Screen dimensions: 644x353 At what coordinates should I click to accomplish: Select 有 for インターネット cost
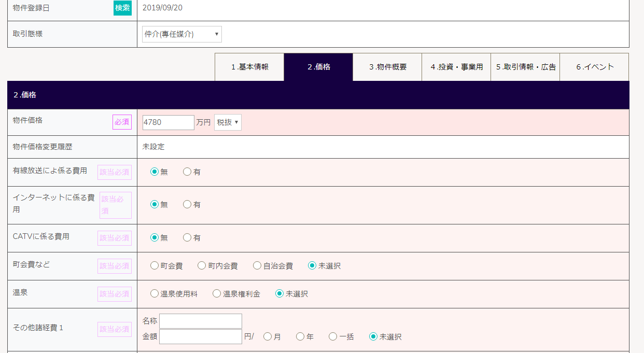point(187,205)
